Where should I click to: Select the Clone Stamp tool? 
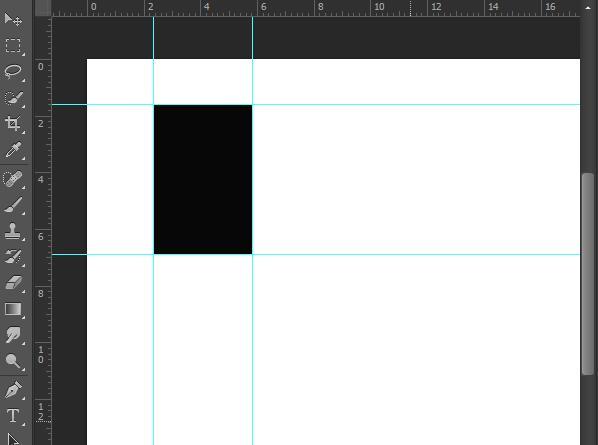13,231
